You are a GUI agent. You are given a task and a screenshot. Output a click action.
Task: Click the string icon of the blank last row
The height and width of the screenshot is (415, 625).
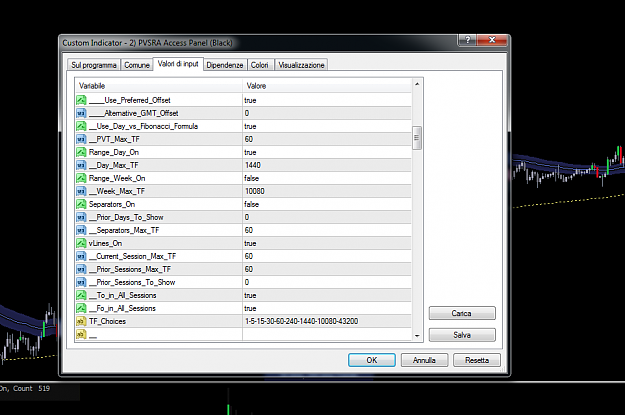tap(81, 334)
